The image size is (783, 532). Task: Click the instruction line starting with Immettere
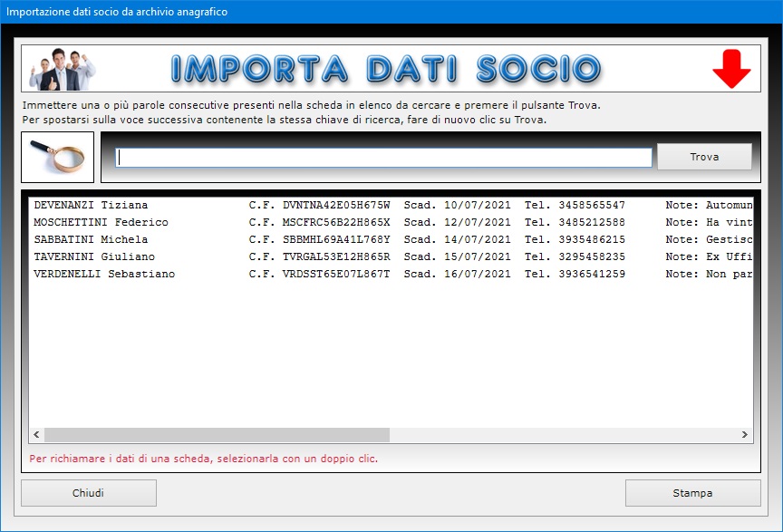pos(311,105)
